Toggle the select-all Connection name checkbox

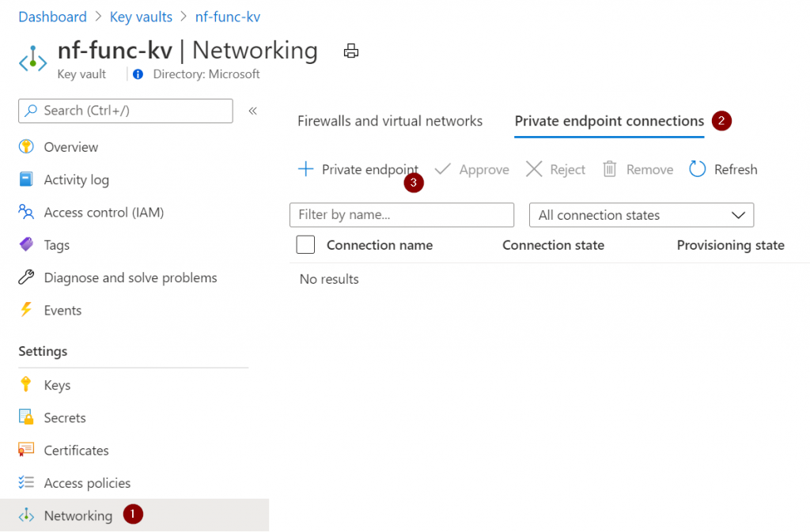[305, 244]
